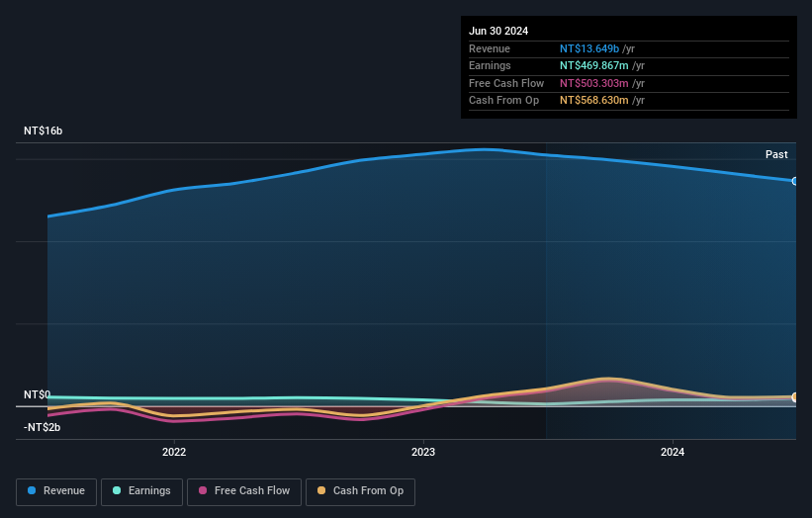This screenshot has height=518, width=812.
Task: Toggle the Free Cash Flow legend button
Action: 244,491
